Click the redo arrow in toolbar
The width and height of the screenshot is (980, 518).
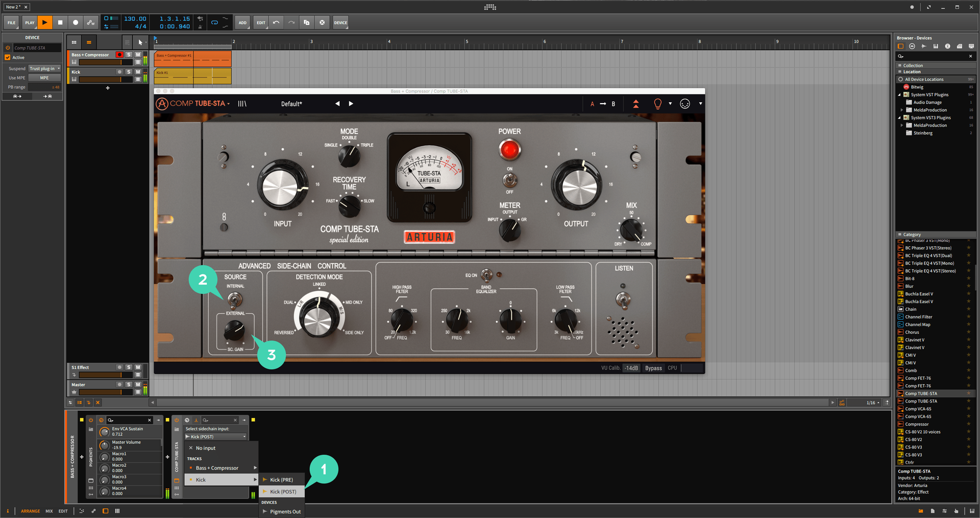pyautogui.click(x=291, y=22)
